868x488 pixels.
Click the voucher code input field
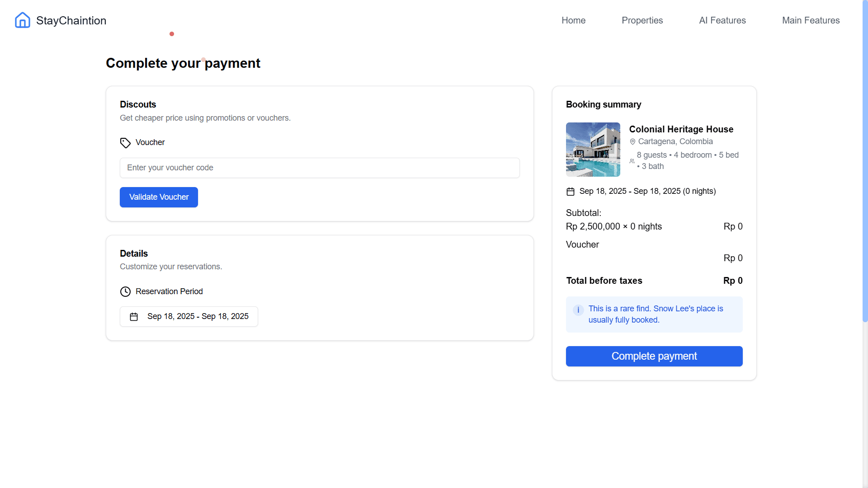point(320,168)
